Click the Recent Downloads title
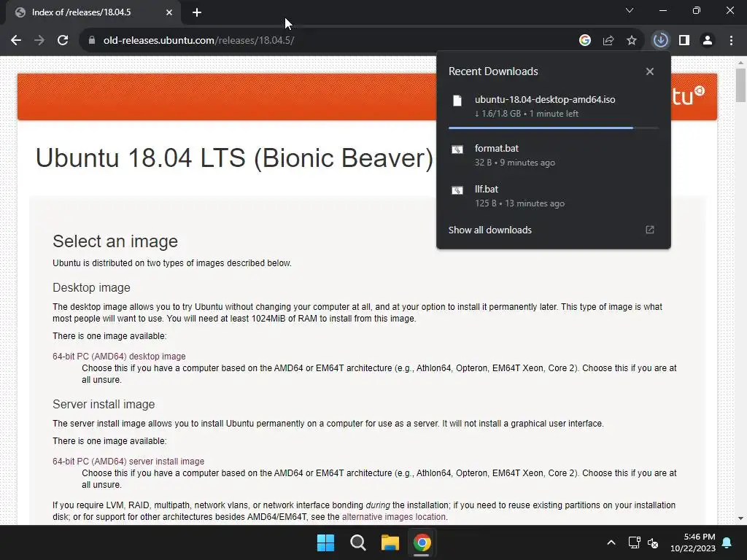The width and height of the screenshot is (747, 560). 493,71
